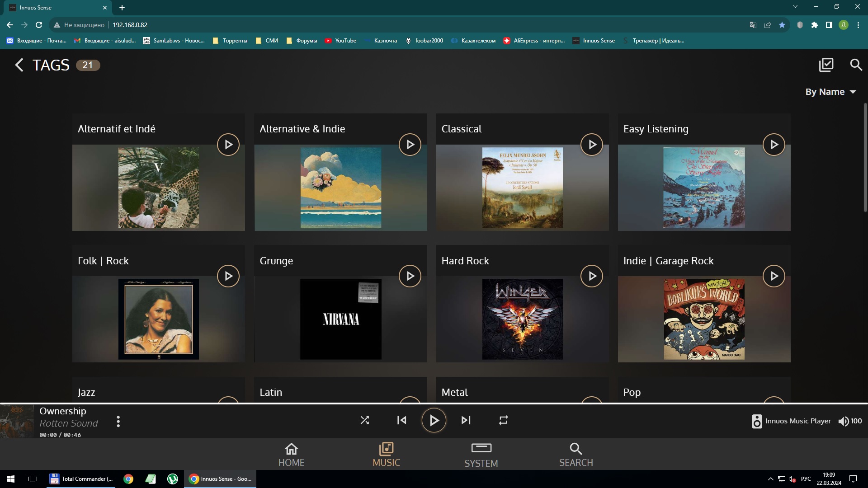
Task: Play the Indie | Garage Rock tag
Action: [774, 276]
